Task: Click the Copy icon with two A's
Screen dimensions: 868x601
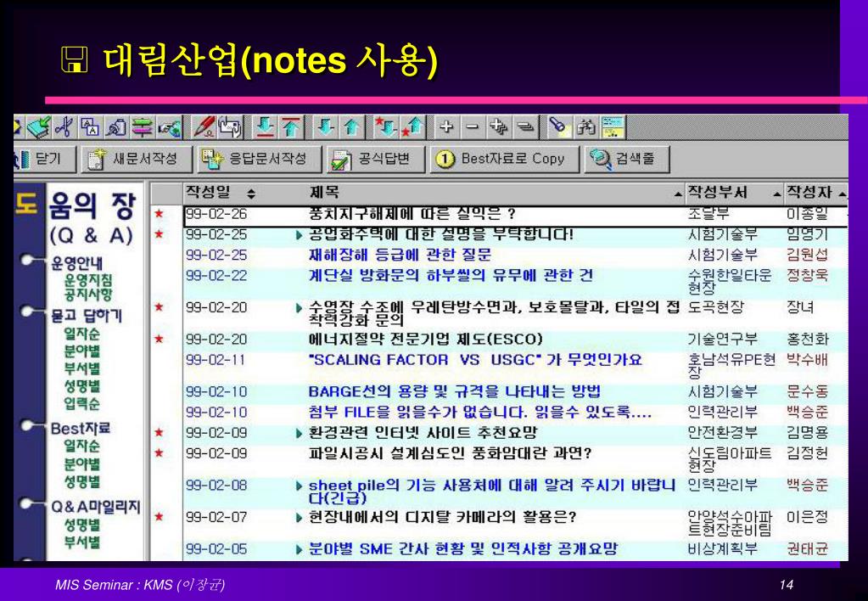Action: pos(90,127)
